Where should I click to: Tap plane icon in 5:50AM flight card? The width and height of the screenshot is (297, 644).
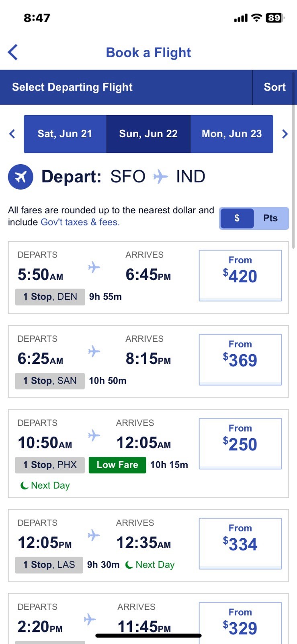tap(94, 267)
